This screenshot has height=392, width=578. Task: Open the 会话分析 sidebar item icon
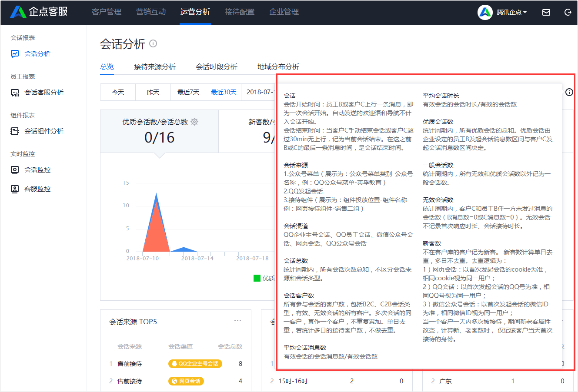pos(15,54)
